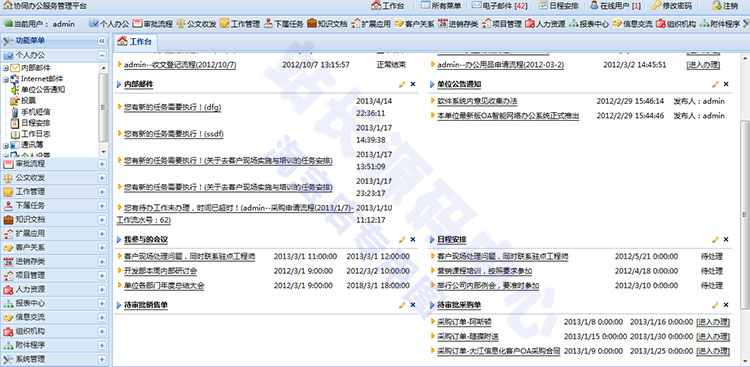Collapse the 功能菜单 sidebar with the double-arrow

102,41
